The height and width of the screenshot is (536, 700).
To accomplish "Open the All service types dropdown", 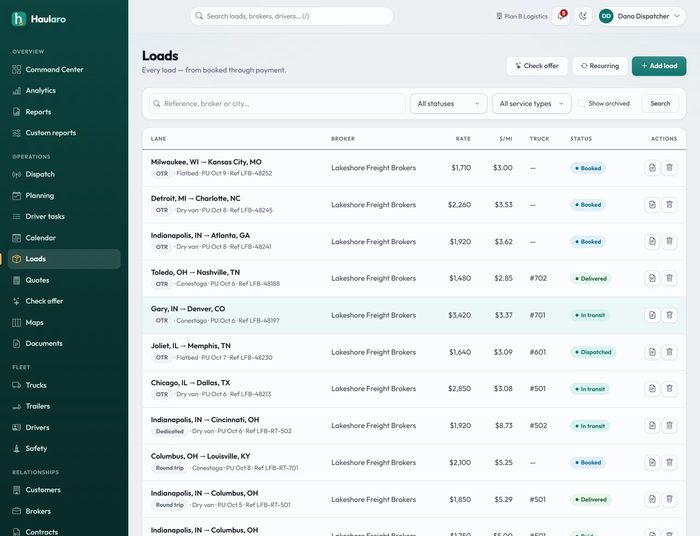I will [531, 104].
